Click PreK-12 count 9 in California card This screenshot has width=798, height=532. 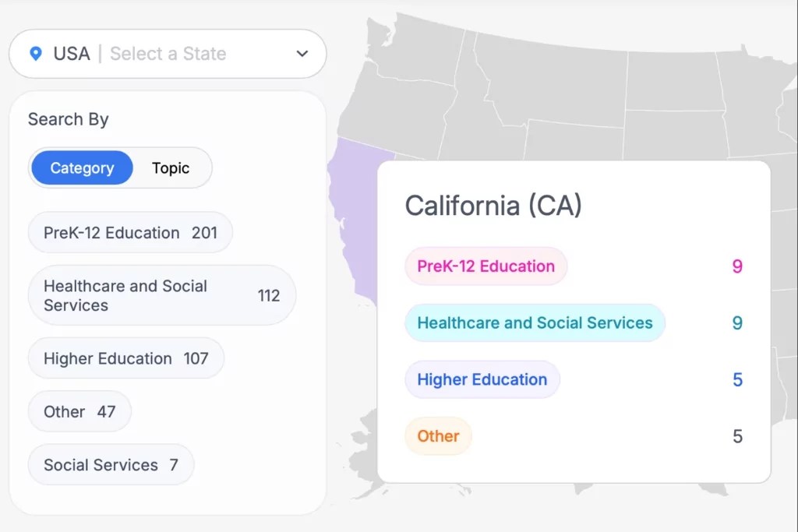pos(737,266)
